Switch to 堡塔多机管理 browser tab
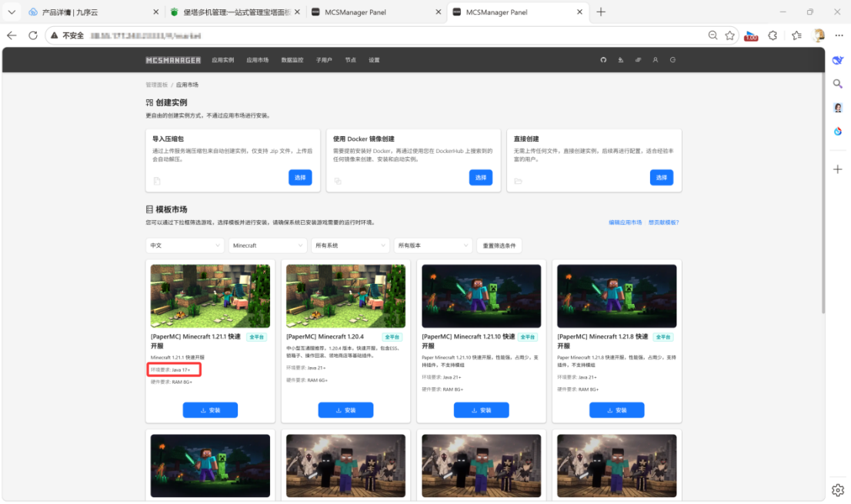This screenshot has height=504, width=851. pyautogui.click(x=235, y=12)
